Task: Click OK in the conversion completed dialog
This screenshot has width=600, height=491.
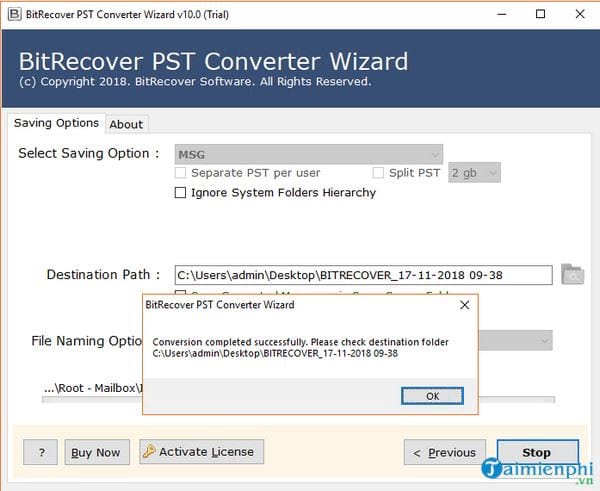Action: tap(432, 396)
